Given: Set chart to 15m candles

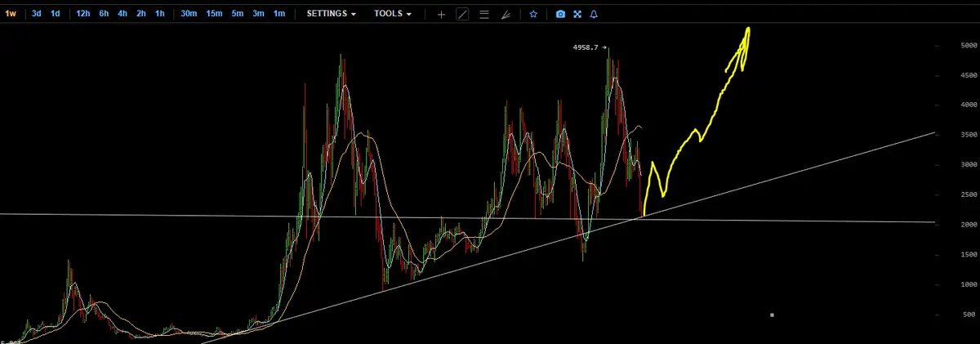Looking at the screenshot, I should pos(214,14).
